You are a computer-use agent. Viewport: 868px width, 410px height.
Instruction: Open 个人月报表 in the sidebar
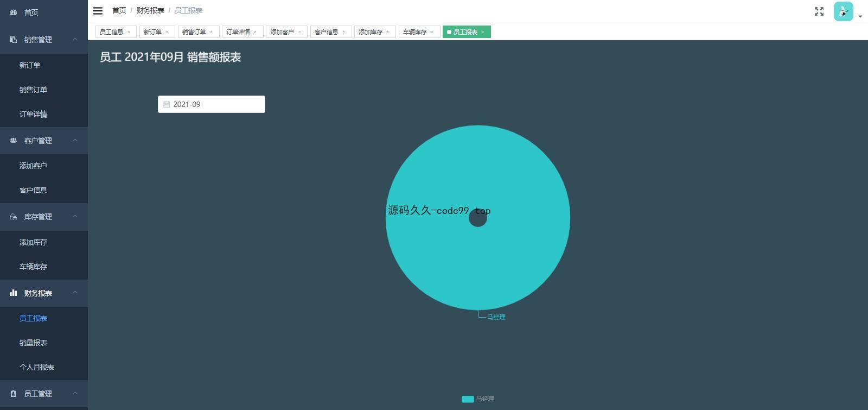click(44, 367)
